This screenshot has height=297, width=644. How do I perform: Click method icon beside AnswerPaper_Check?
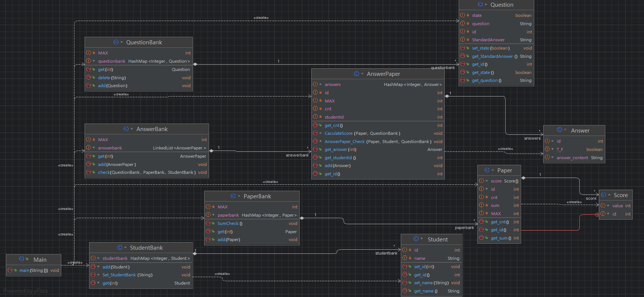[x=315, y=141]
